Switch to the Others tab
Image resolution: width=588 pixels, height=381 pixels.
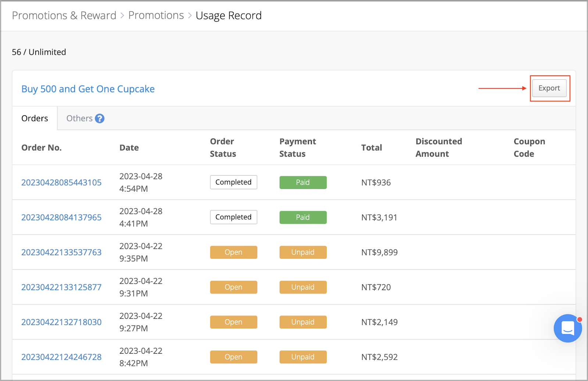79,118
